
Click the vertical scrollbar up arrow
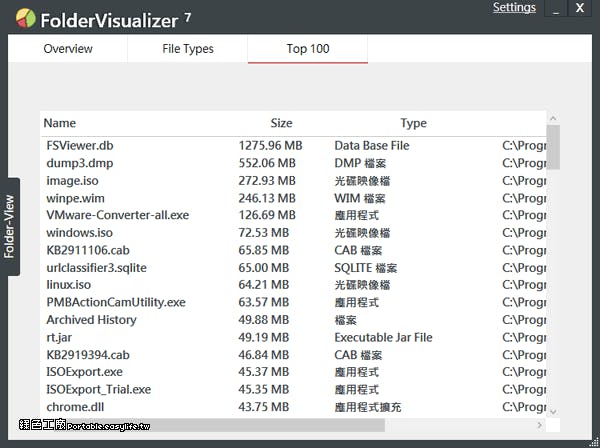[553, 118]
